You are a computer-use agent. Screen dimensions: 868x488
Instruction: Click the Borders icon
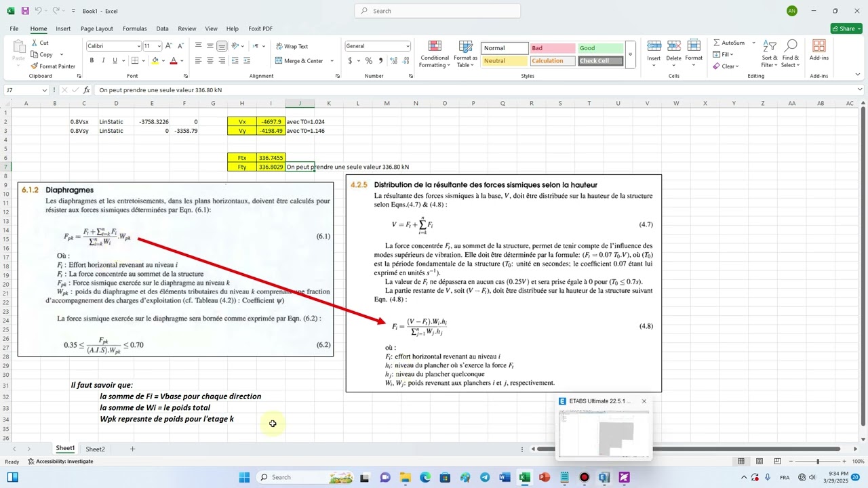pos(136,60)
